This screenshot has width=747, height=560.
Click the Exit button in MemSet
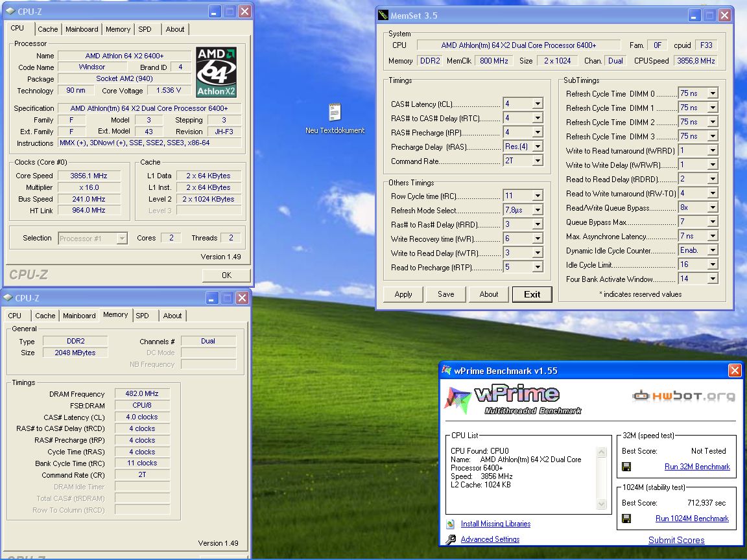click(532, 294)
